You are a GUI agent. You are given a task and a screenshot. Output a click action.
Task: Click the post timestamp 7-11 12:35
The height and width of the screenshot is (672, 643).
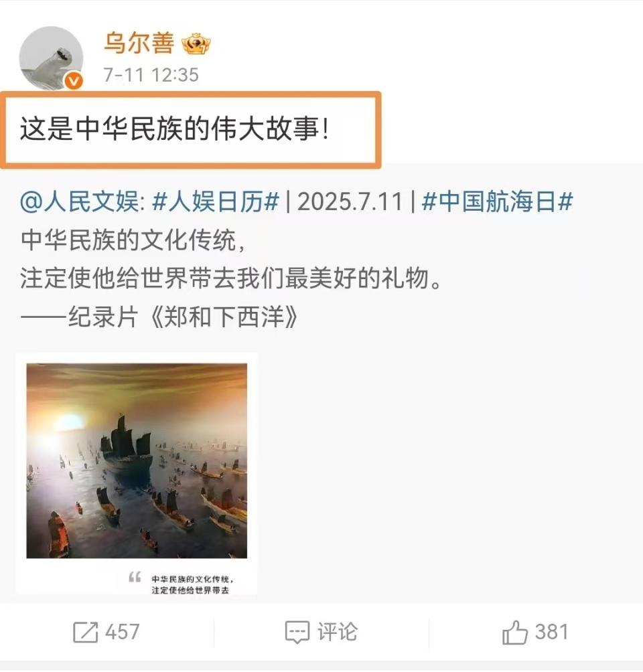click(x=151, y=75)
